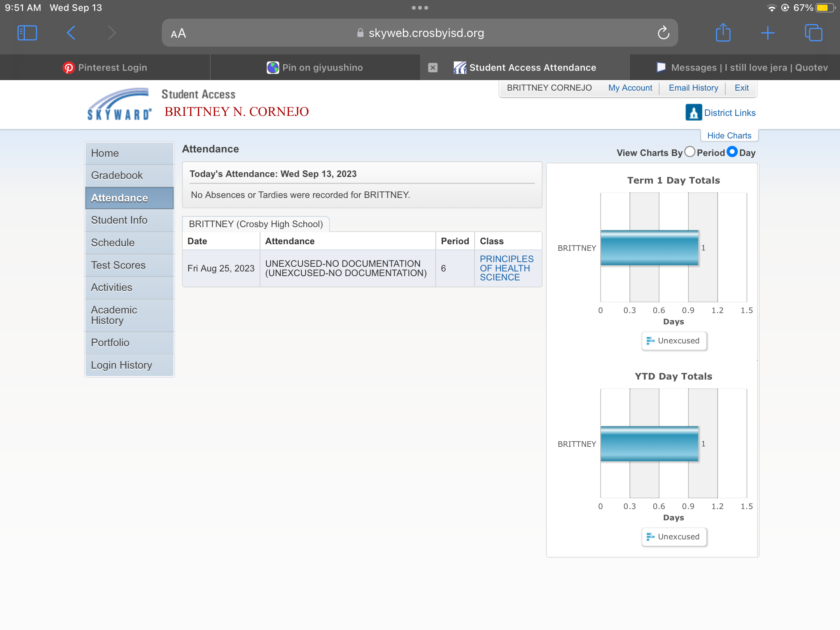The height and width of the screenshot is (630, 840).
Task: Toggle the Term 1 Unexcused legend
Action: click(x=674, y=341)
